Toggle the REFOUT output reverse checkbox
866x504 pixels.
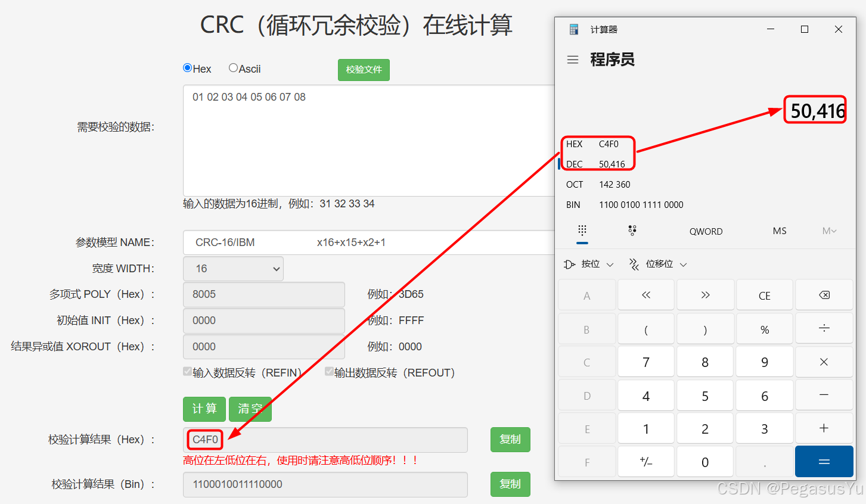point(329,372)
